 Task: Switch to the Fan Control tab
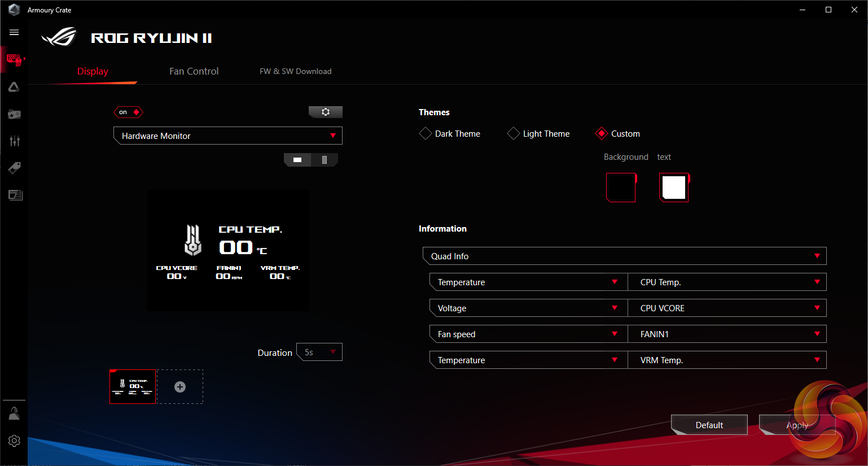[x=194, y=71]
